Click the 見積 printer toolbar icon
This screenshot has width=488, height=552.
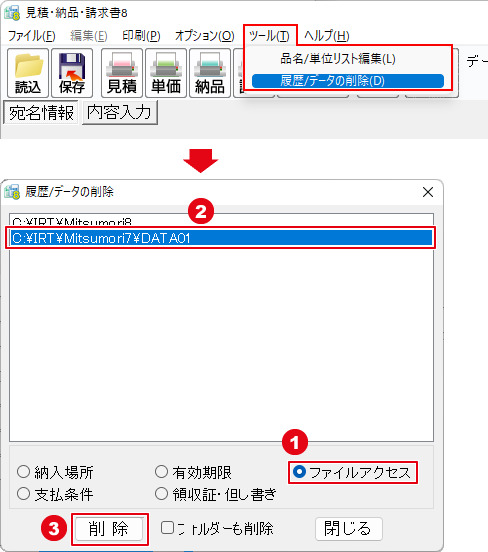click(122, 73)
